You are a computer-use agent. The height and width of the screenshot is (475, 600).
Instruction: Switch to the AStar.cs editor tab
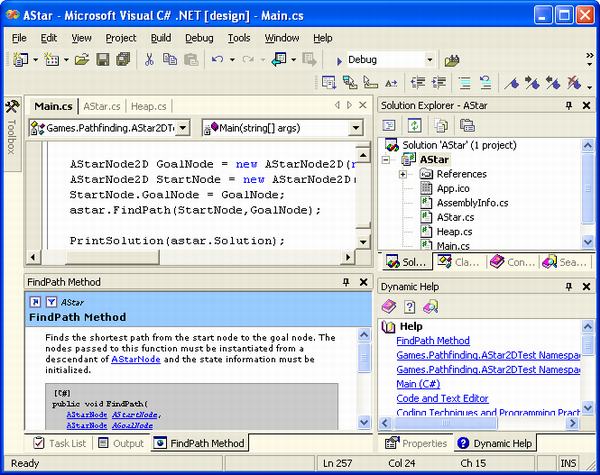coord(102,106)
